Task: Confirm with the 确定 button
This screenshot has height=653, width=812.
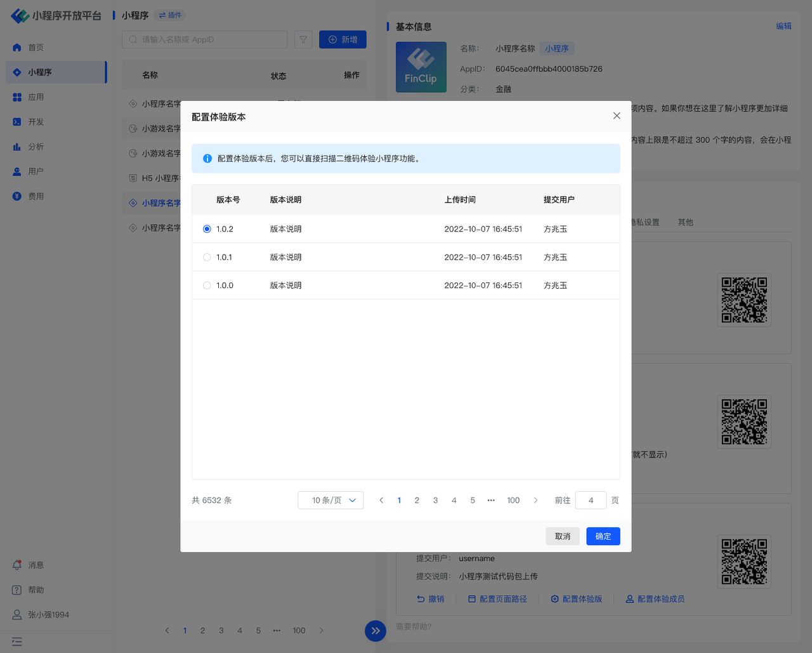Action: pos(603,536)
